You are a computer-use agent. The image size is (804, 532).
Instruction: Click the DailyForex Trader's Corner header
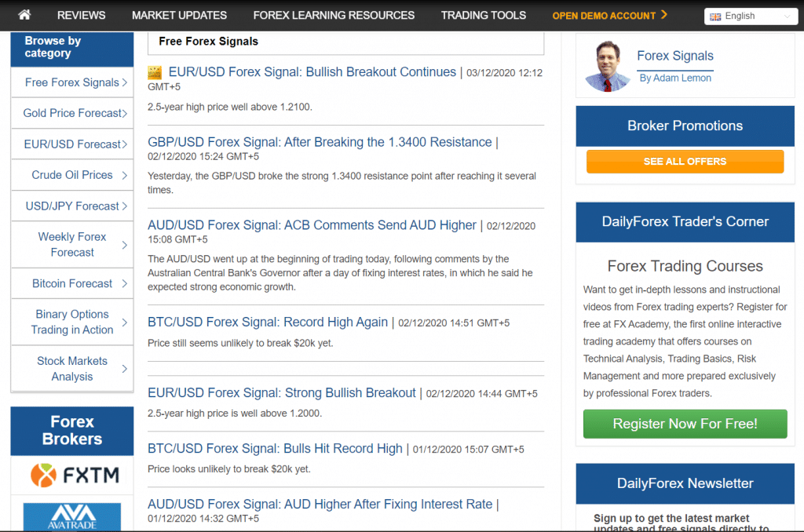tap(685, 222)
